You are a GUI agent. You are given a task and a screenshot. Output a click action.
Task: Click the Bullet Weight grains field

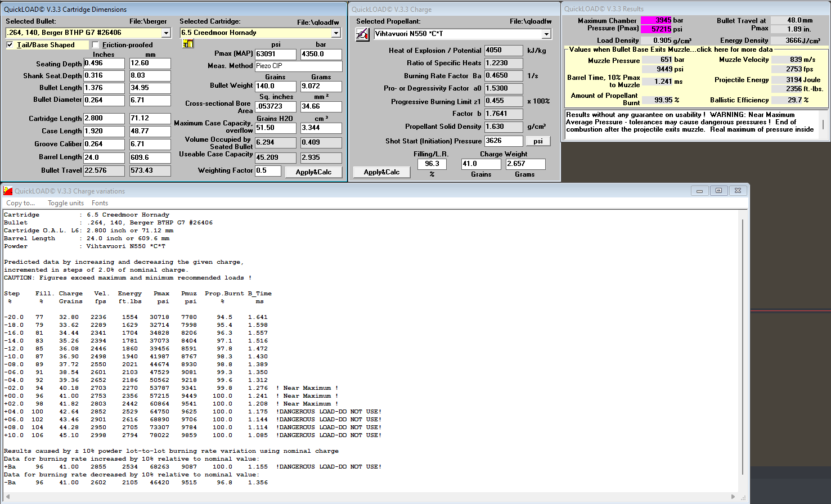pyautogui.click(x=275, y=87)
